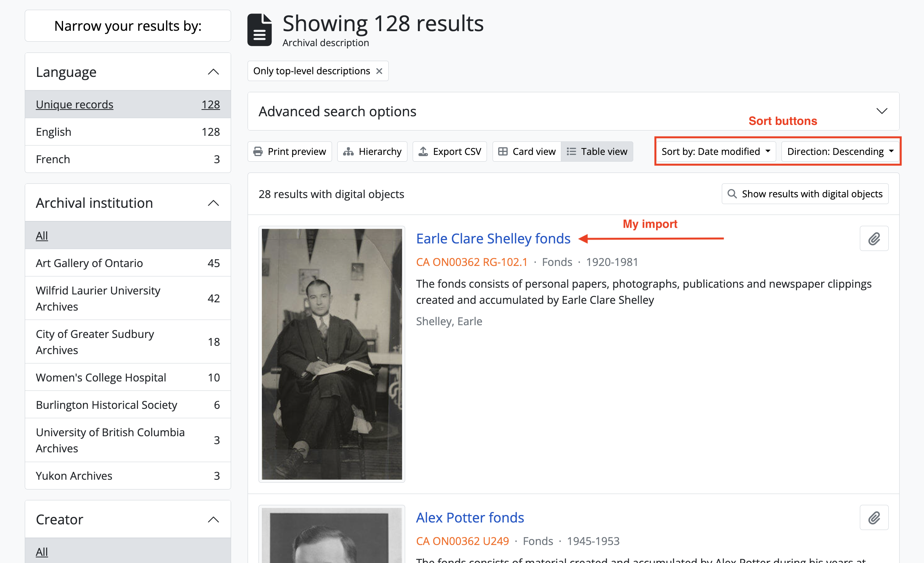Switch to Table view
This screenshot has width=924, height=563.
coord(597,152)
